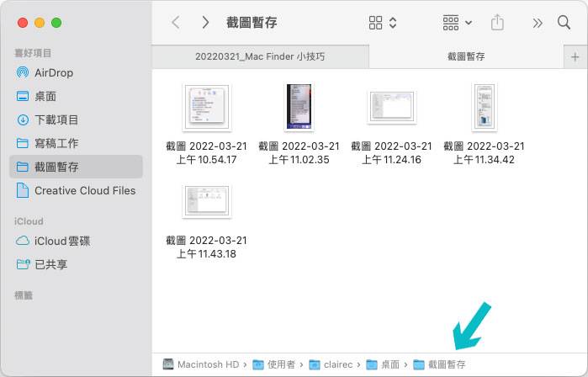Select the 截圖暫存 tab
Screen dimensions: 588x377
(468, 56)
